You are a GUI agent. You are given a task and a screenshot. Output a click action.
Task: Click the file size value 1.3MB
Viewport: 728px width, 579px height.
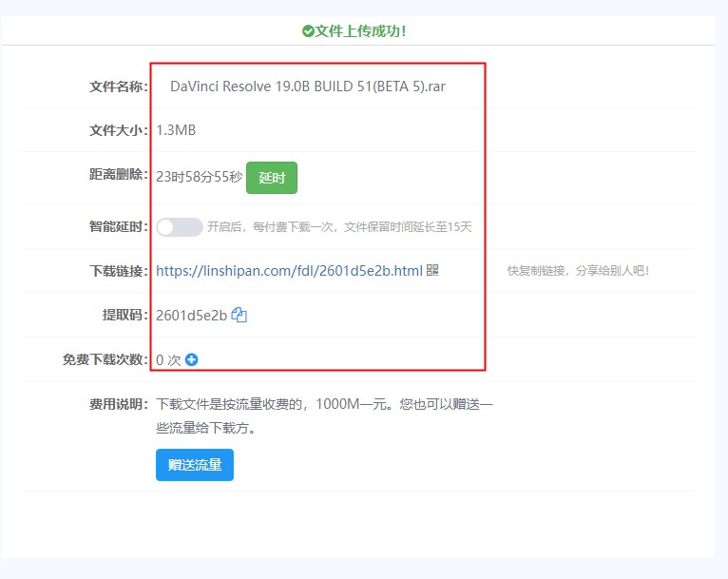click(x=176, y=130)
